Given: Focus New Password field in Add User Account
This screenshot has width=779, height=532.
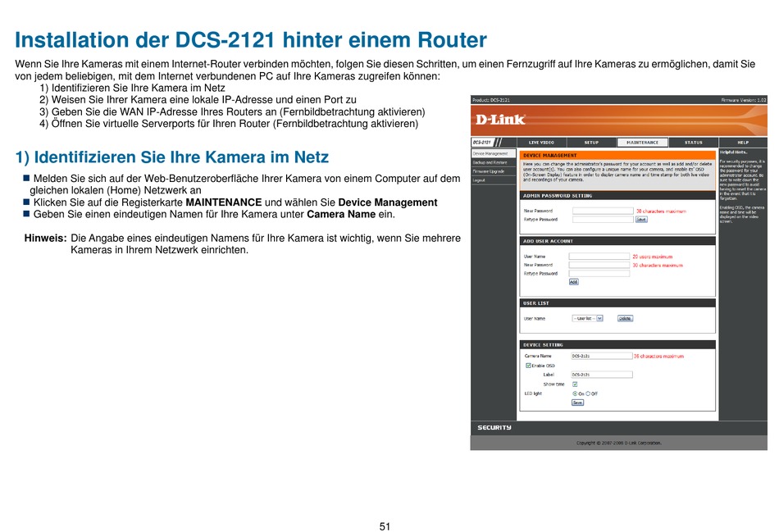Looking at the screenshot, I should pyautogui.click(x=599, y=265).
